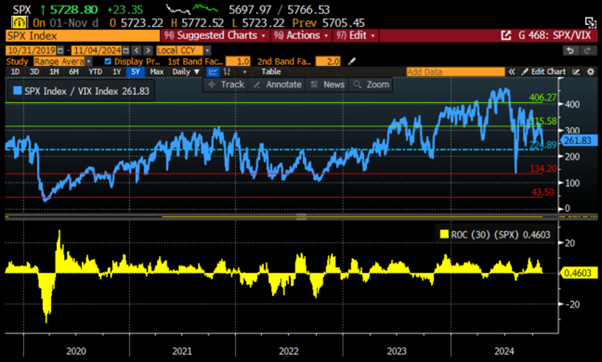Click the SPX Index / VIX Index legend text
This screenshot has height=362, width=602.
87,91
